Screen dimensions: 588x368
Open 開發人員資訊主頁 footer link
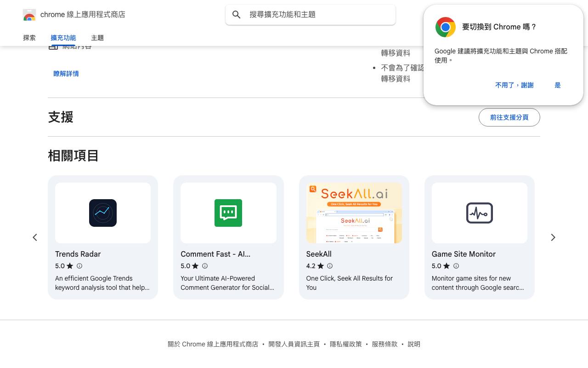pos(294,344)
